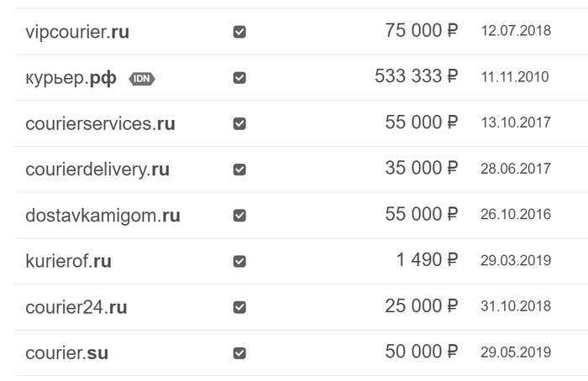The height and width of the screenshot is (381, 588).
Task: Uncheck the vipcourier.ru checkbox
Action: pos(239,32)
